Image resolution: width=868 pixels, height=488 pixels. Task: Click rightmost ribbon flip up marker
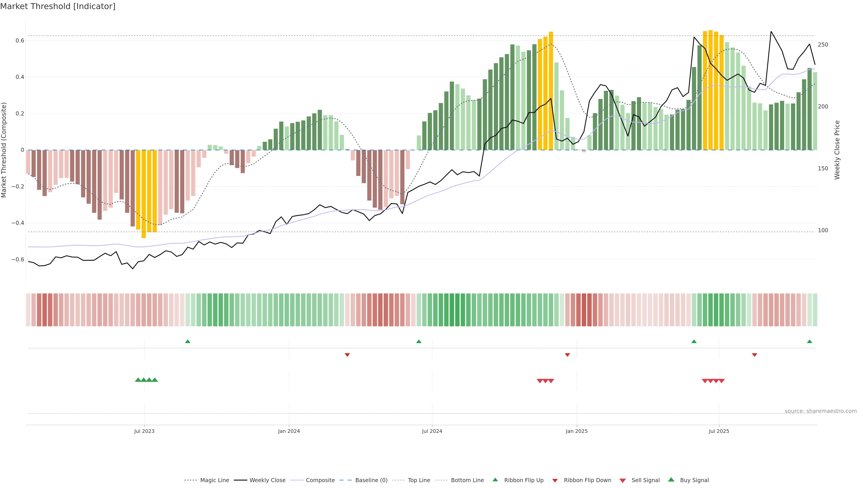(809, 342)
